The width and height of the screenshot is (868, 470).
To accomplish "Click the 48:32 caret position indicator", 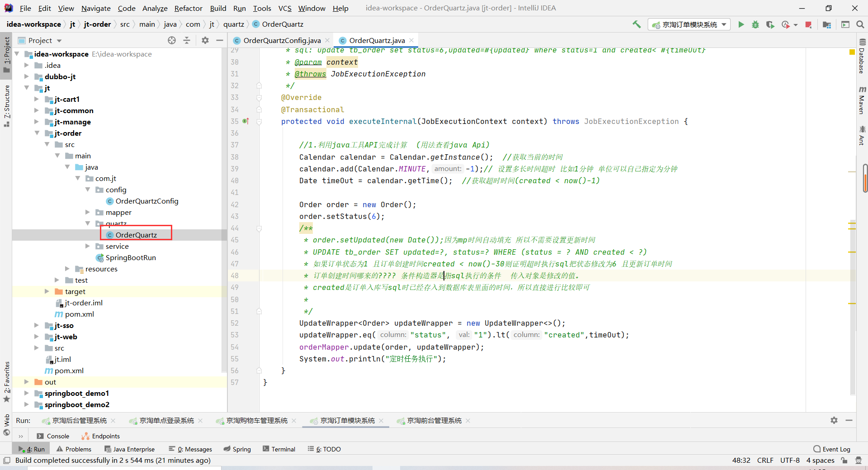I will click(741, 461).
